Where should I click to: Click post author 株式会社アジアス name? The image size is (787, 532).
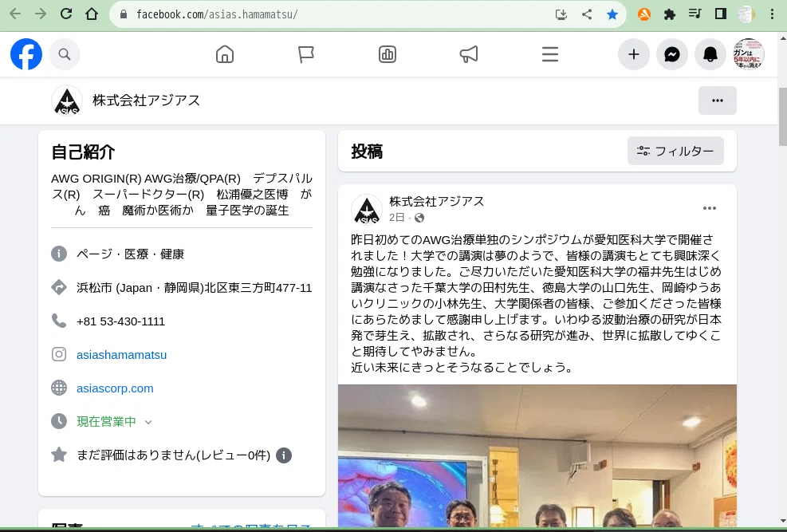pyautogui.click(x=437, y=201)
